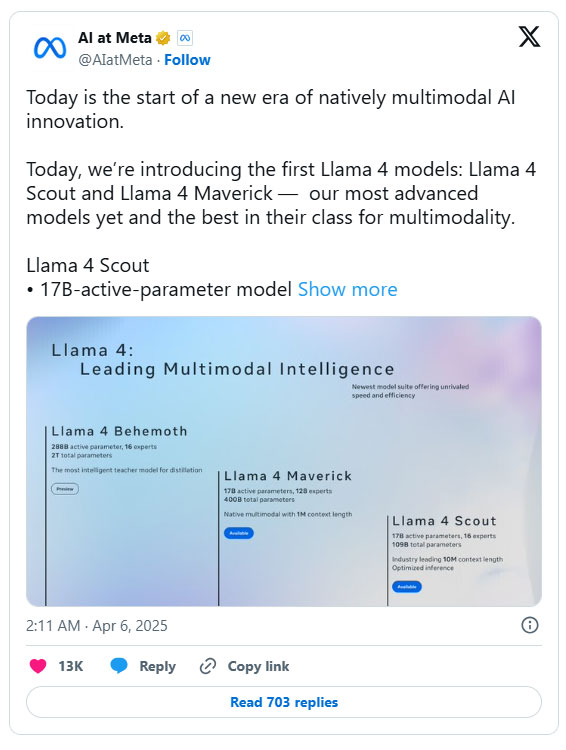Click the AI at Meta display name
The height and width of the screenshot is (750, 566).
[x=115, y=37]
